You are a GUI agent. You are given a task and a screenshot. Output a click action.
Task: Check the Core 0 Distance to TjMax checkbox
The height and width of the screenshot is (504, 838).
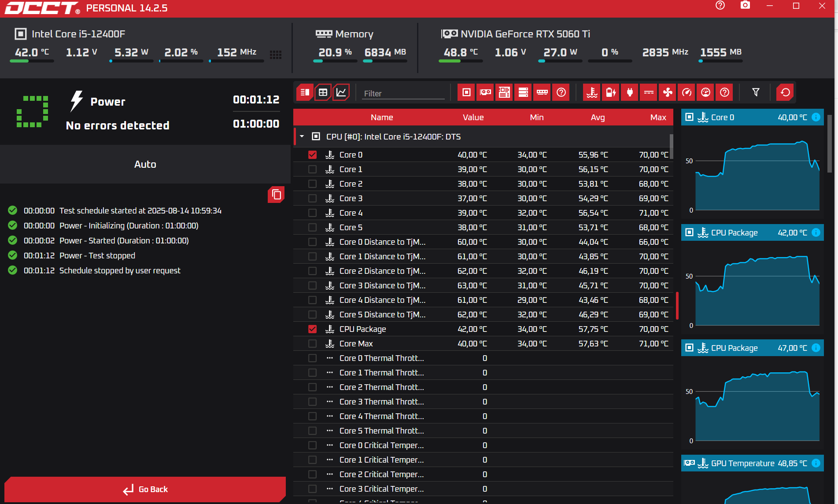coord(312,242)
